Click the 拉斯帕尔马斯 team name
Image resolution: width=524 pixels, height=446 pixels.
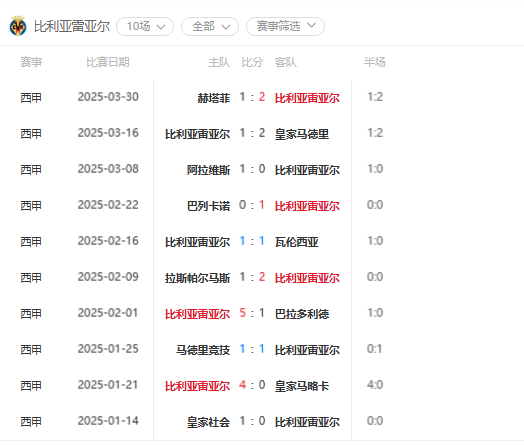pos(198,278)
